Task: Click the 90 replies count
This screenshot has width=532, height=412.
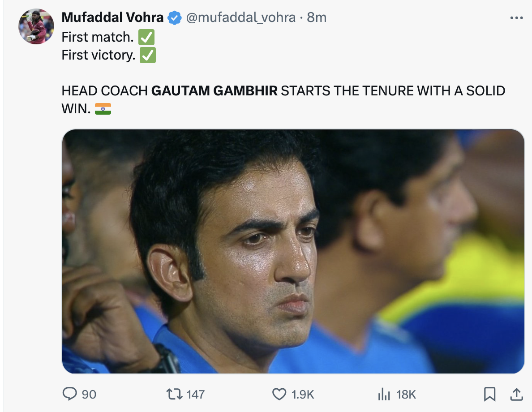Action: click(x=89, y=395)
